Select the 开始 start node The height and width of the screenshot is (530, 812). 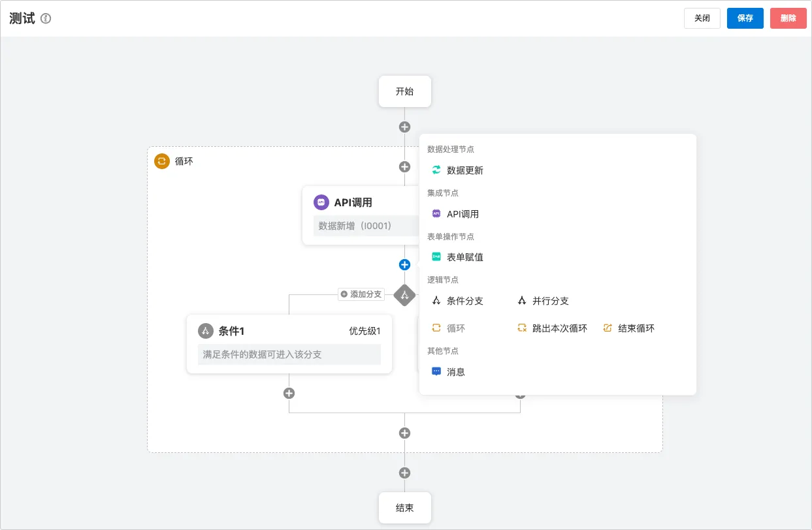[x=405, y=91]
